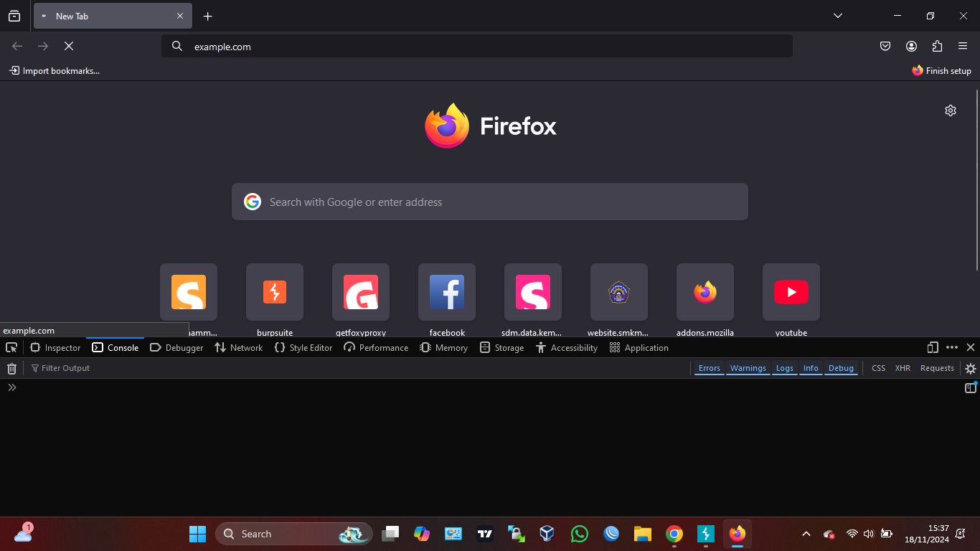Switch to the Memory tab
980x551 pixels.
(x=443, y=347)
